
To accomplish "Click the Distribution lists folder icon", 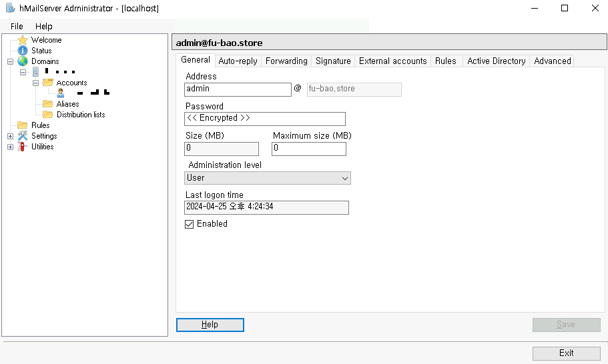I will (x=48, y=114).
